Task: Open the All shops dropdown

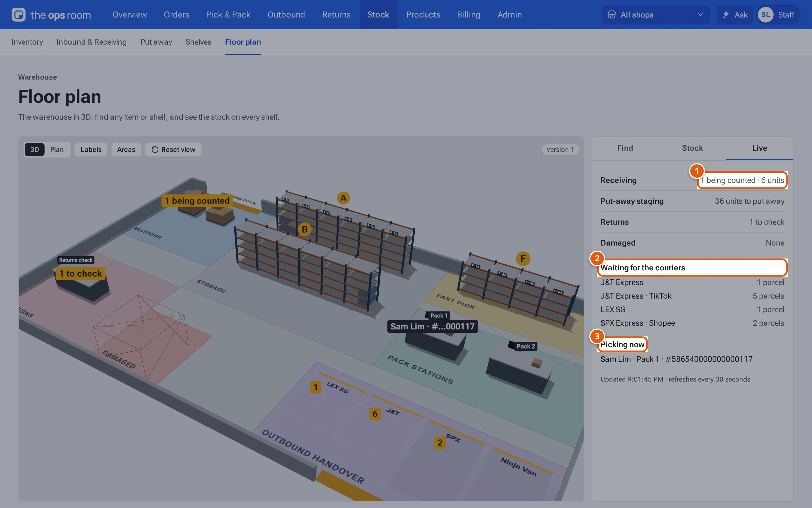Action: coord(655,15)
